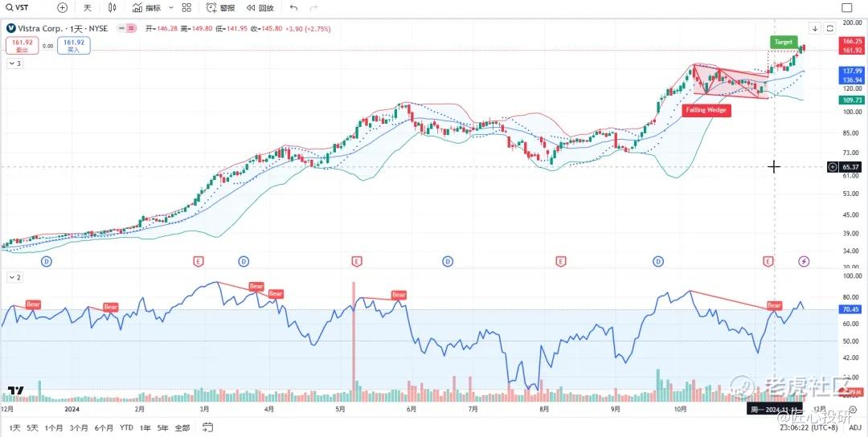This screenshot has width=868, height=437.
Task: Create an alert with 警报 button
Action: click(220, 8)
